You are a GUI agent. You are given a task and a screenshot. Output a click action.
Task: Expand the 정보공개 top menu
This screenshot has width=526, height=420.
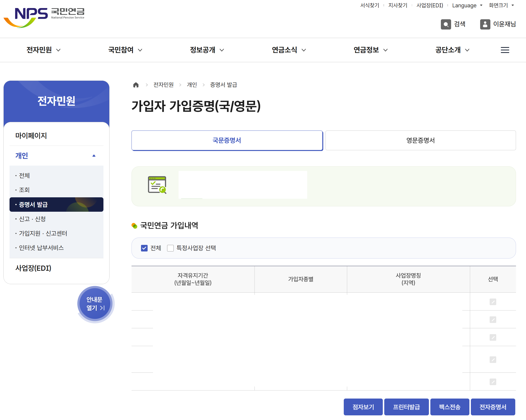pyautogui.click(x=207, y=50)
